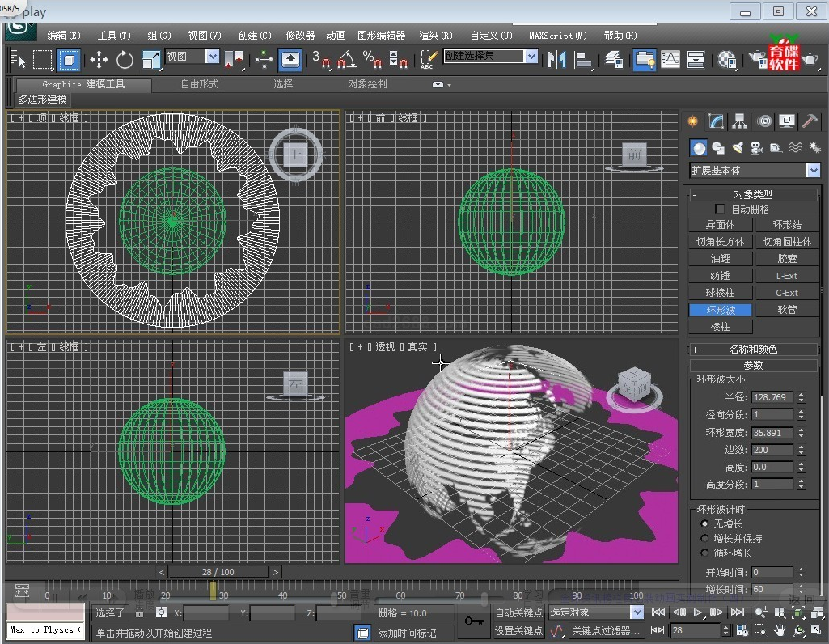Open the Motion command panel

click(x=762, y=121)
